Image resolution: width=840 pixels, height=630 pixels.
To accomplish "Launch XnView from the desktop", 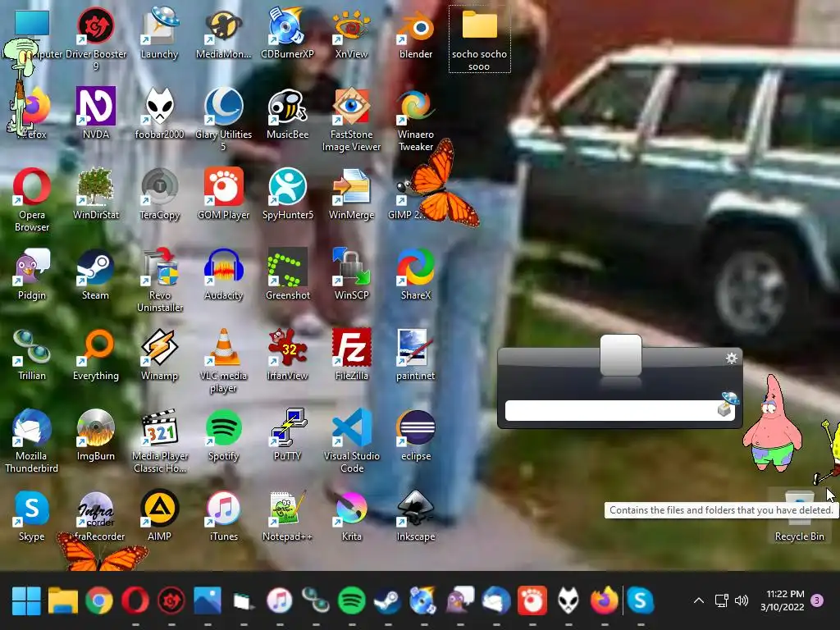I will pyautogui.click(x=351, y=33).
